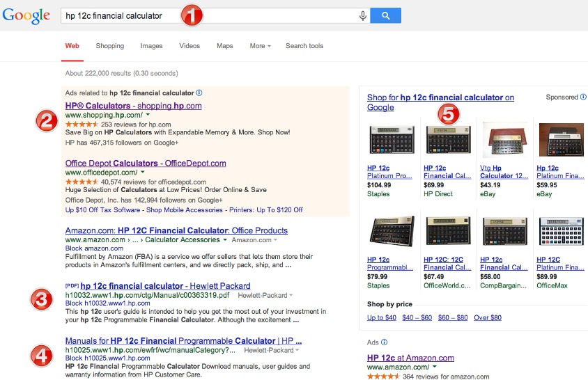Open PDF hp 12c financial calculator result
This screenshot has width=588, height=380.
(165, 286)
